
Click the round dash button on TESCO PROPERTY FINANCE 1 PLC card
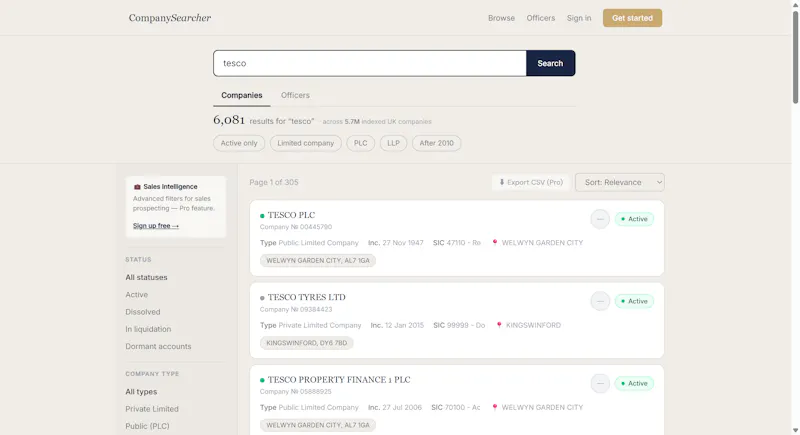[x=600, y=383]
